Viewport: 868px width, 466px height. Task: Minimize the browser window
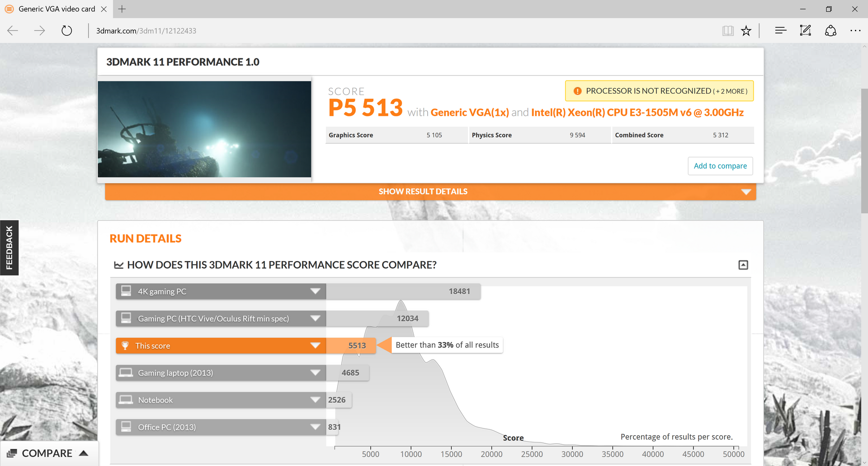(803, 9)
